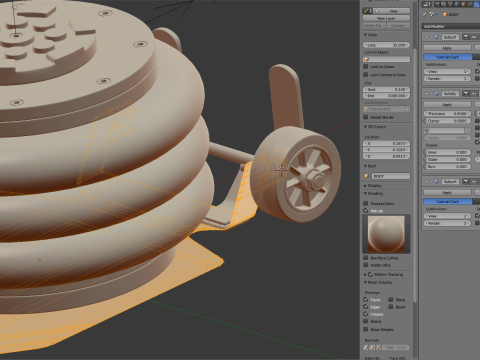The width and height of the screenshot is (480, 360).
Task: Open the Render Layers properties tab icon
Action: [444, 4]
